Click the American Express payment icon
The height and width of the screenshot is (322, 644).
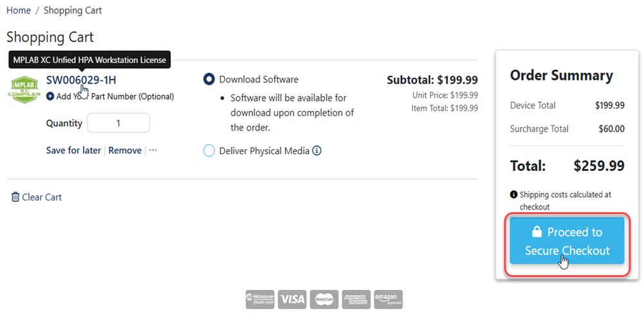[x=356, y=299]
